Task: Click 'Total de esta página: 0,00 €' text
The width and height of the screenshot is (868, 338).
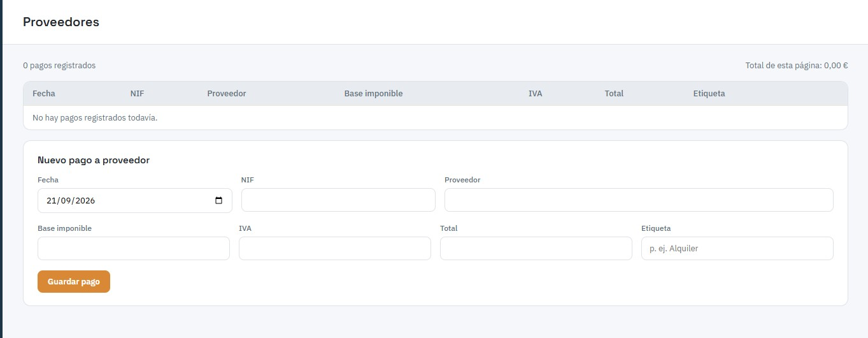Action: [x=797, y=65]
